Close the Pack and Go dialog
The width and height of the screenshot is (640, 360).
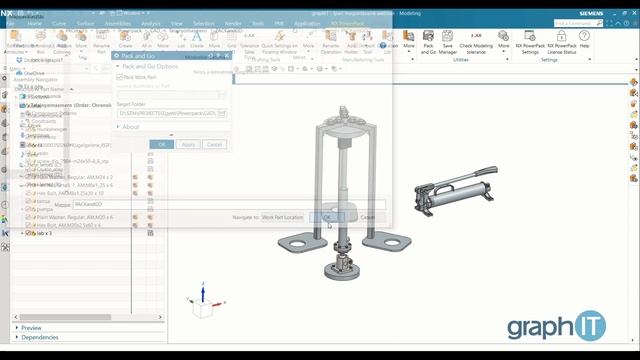click(227, 56)
